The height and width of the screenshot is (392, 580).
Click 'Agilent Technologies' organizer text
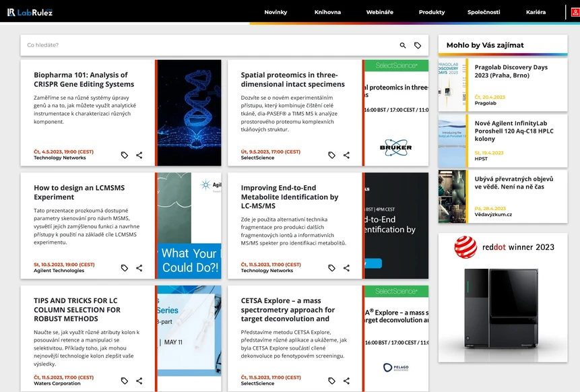[x=59, y=271]
